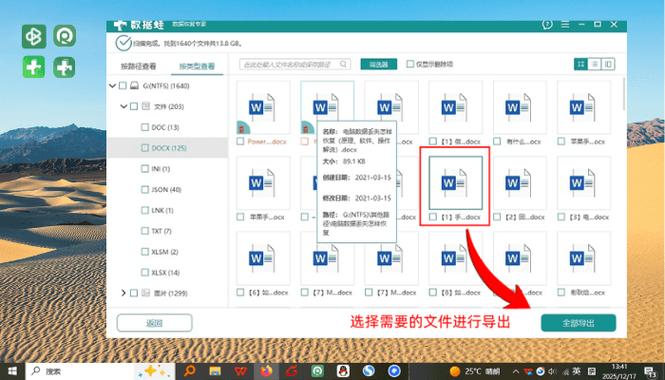
Task: Open the green square taskbar app icon
Action: click(317, 371)
